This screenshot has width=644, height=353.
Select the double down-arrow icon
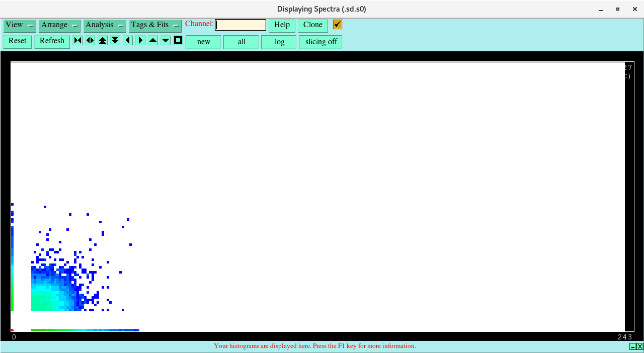pos(115,41)
